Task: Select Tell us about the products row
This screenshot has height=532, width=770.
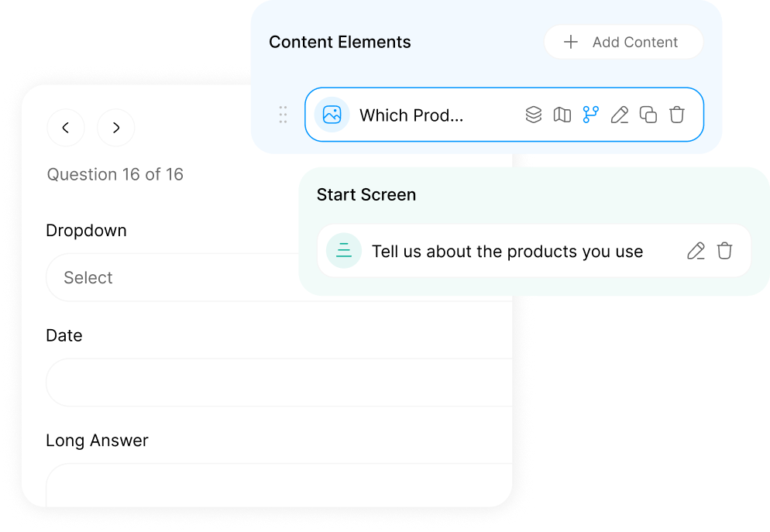Action: pos(535,251)
